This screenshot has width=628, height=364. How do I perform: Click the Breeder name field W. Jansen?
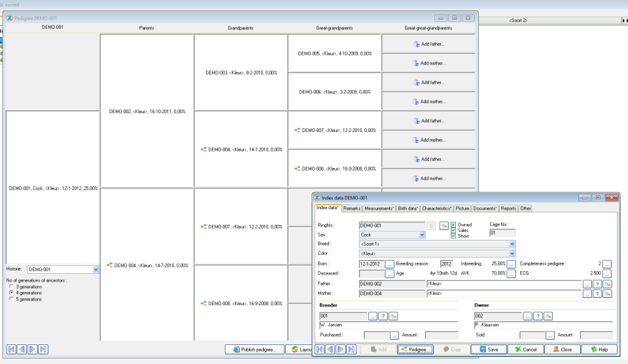coord(388,325)
